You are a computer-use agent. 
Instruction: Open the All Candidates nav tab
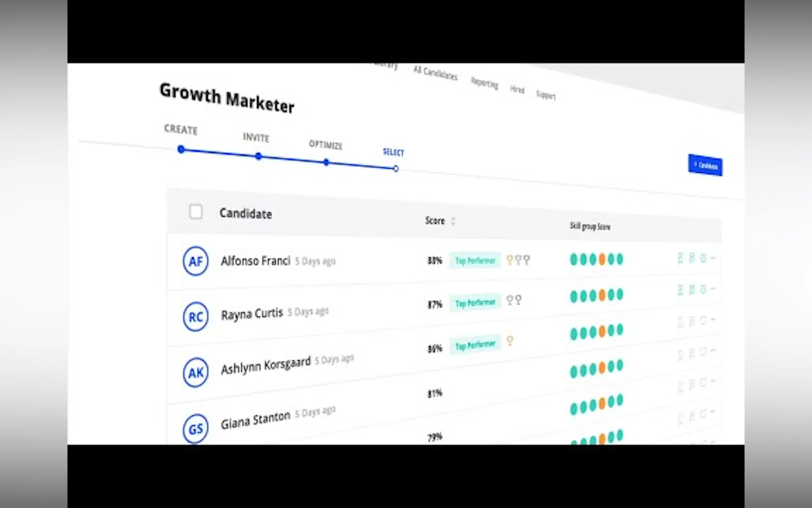tap(435, 74)
